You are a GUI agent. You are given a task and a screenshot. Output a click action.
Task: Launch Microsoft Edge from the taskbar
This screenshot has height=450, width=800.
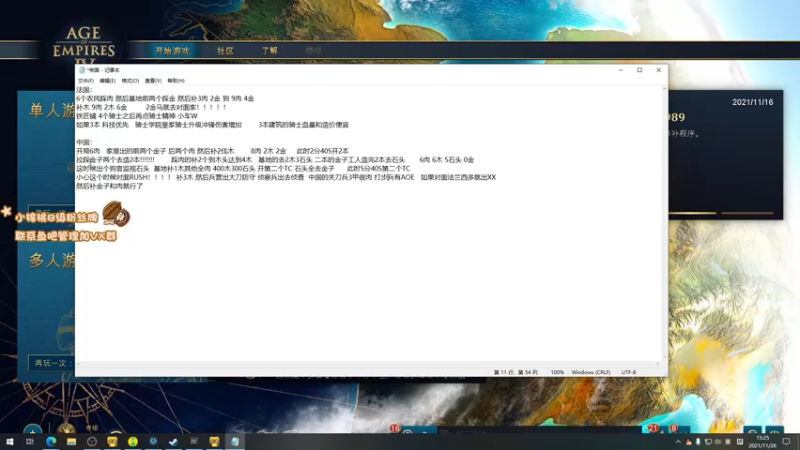coord(51,441)
